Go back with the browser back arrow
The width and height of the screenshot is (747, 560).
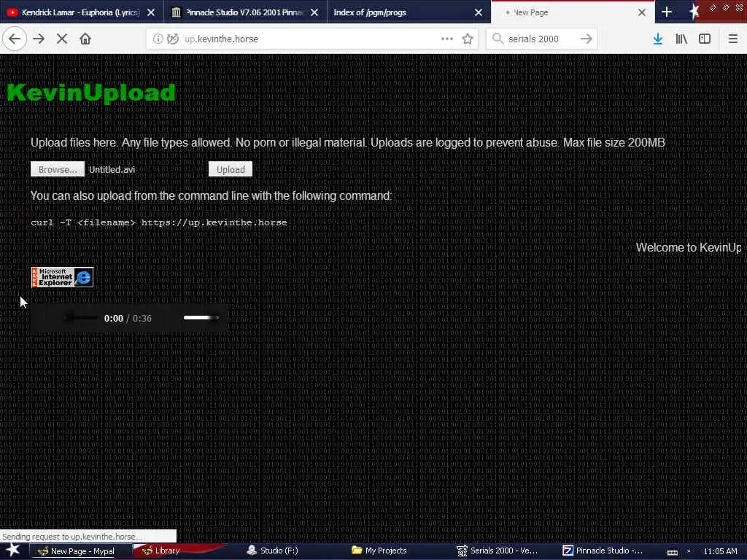(15, 39)
